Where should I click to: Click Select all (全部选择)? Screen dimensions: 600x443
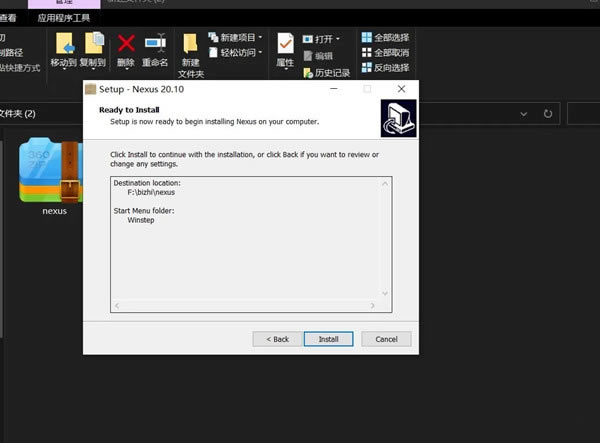point(385,37)
